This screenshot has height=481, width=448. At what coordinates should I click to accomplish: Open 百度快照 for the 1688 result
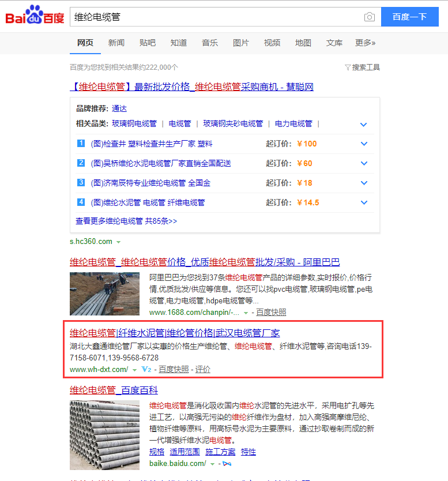tap(271, 312)
